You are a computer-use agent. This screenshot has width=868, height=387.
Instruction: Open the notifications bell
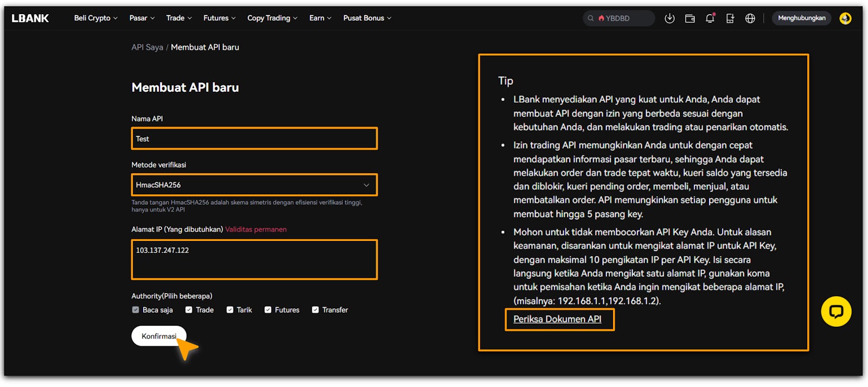coord(710,18)
